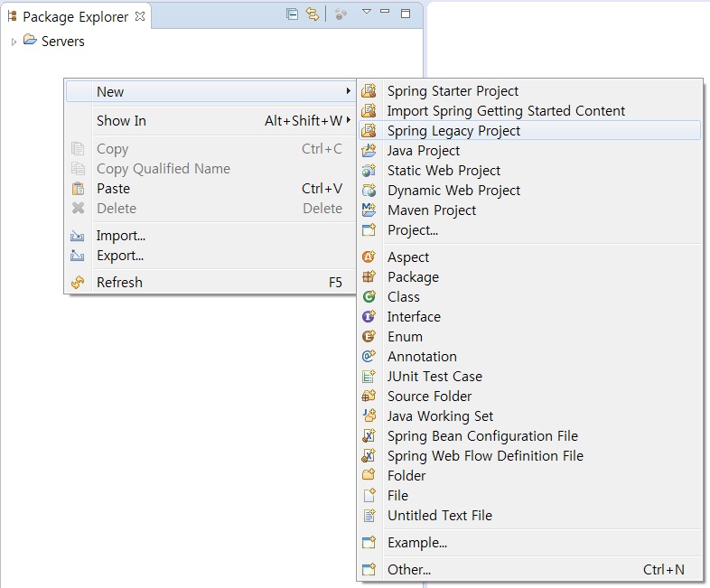
Task: Minimize the Package Explorer view
Action: pos(385,12)
